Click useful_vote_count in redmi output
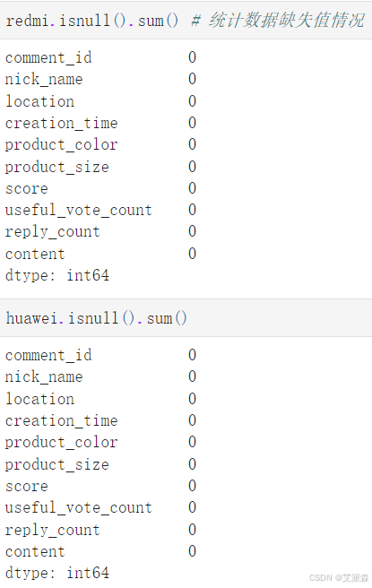 coord(79,210)
